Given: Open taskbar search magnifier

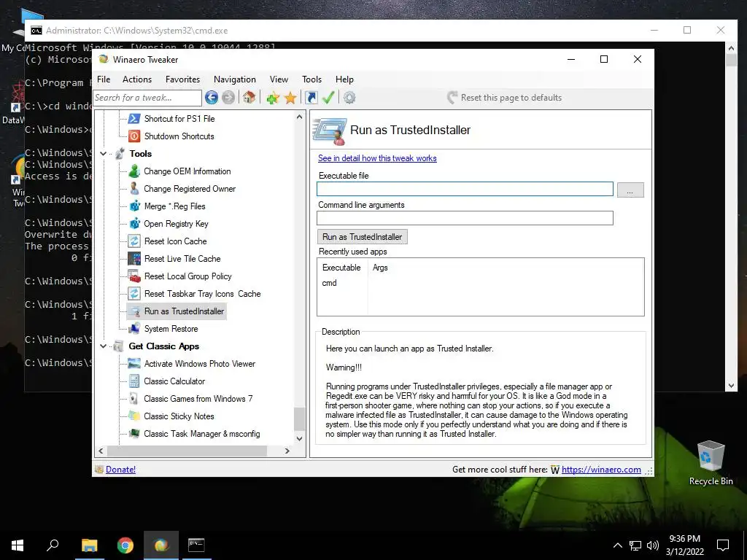Looking at the screenshot, I should [53, 545].
